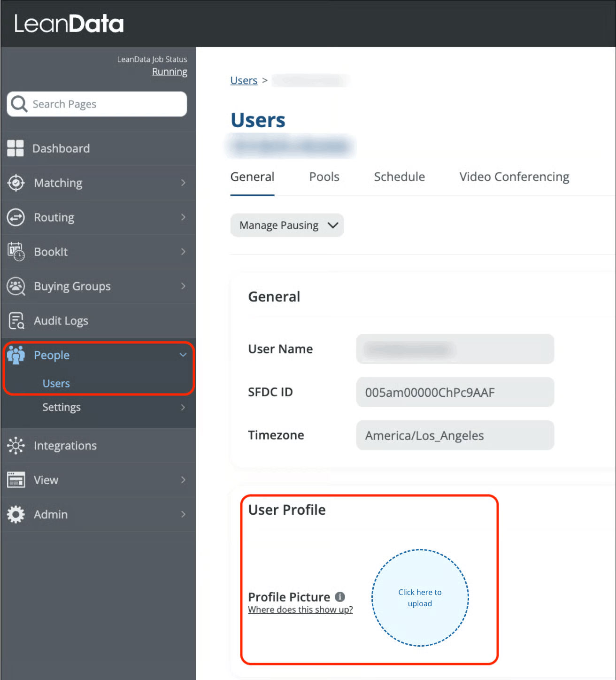Click the 'Profile Picture' label
The width and height of the screenshot is (616, 680).
click(x=289, y=597)
